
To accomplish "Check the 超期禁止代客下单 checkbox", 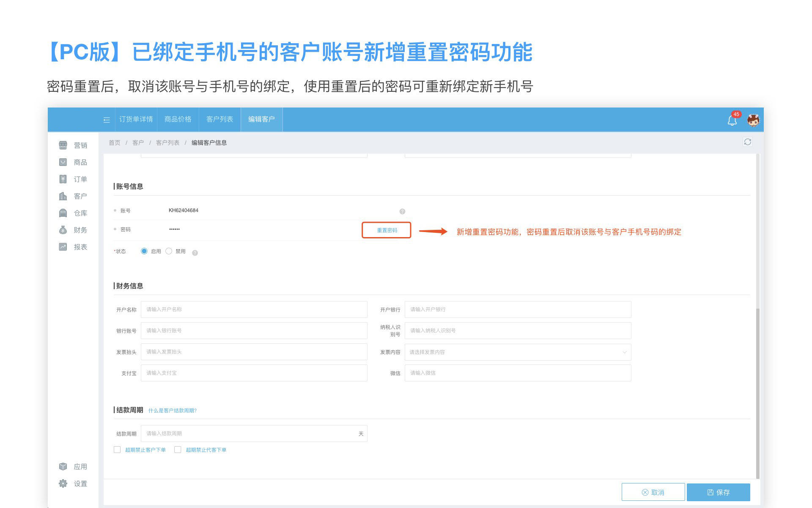I will [178, 450].
